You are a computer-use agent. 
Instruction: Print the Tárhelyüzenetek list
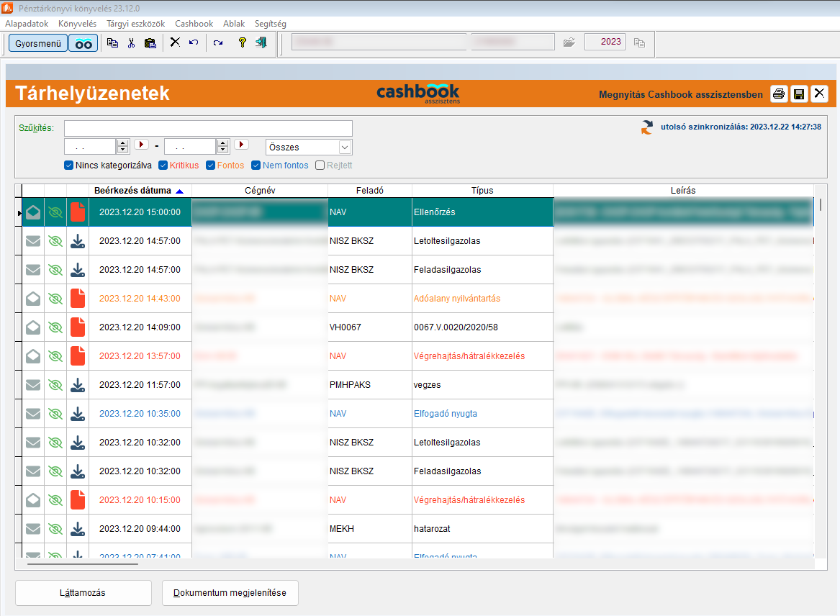pos(779,94)
